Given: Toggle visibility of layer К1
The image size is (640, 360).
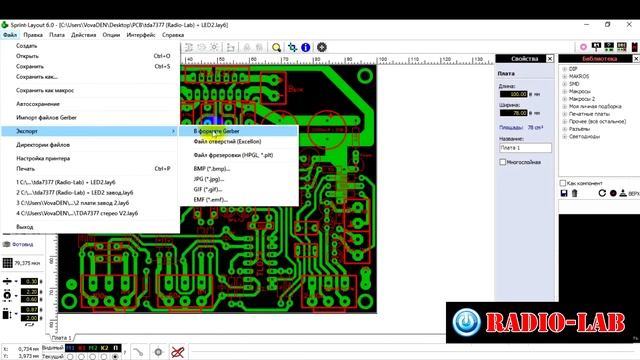Looking at the screenshot, I should 82,348.
